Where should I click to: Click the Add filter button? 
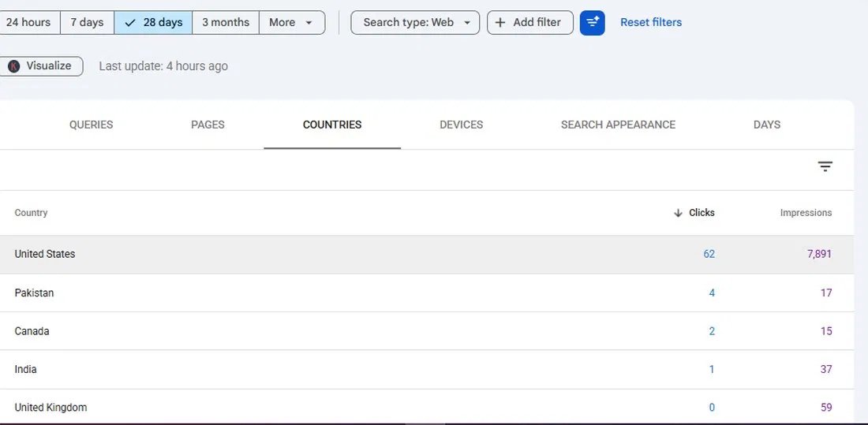tap(529, 22)
